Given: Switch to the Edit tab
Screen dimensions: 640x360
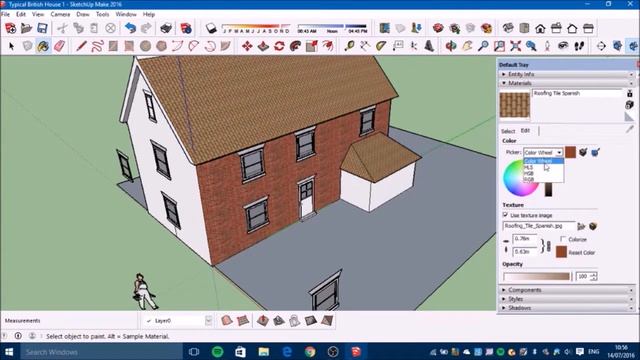Looking at the screenshot, I should (x=525, y=131).
